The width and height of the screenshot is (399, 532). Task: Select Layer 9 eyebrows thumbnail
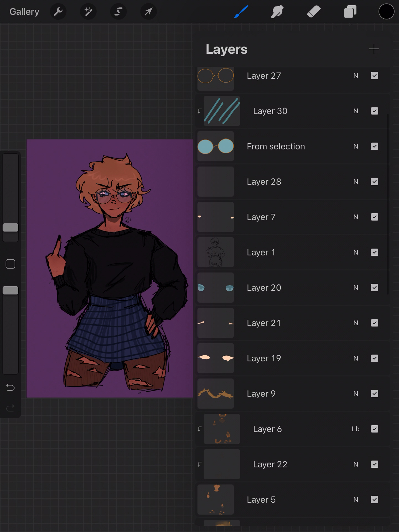(x=216, y=394)
